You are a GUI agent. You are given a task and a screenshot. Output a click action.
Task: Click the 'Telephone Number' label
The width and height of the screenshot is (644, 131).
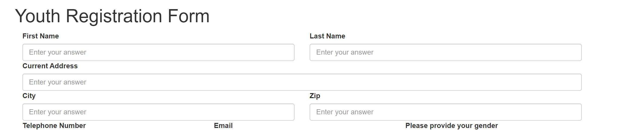tap(54, 126)
